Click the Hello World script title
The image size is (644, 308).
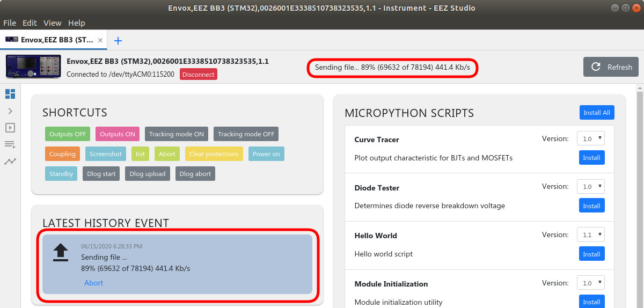376,236
